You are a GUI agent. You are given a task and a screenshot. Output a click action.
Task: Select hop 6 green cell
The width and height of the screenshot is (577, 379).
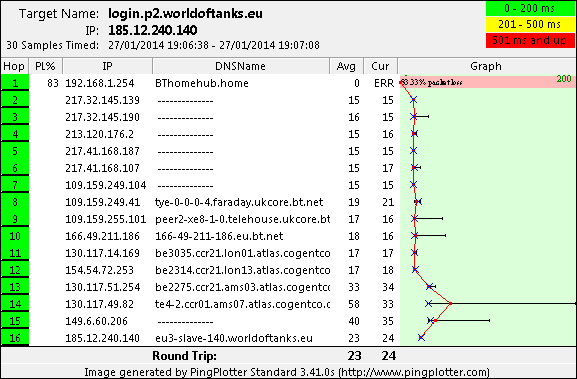pyautogui.click(x=15, y=168)
